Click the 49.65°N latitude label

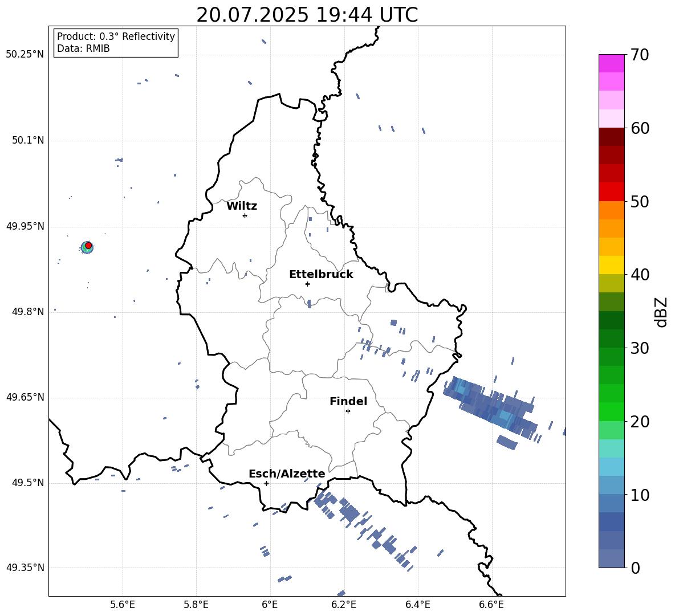coord(25,397)
